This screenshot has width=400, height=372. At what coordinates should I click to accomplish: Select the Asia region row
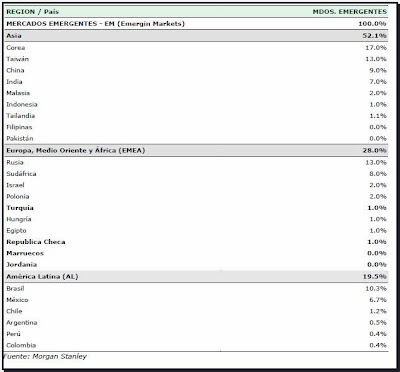(x=196, y=36)
